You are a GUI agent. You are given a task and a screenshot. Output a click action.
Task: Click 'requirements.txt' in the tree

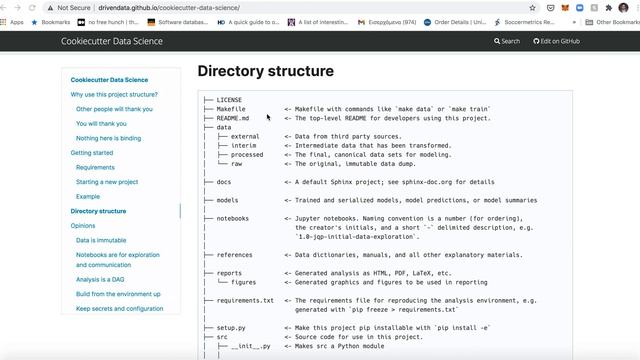(245, 300)
